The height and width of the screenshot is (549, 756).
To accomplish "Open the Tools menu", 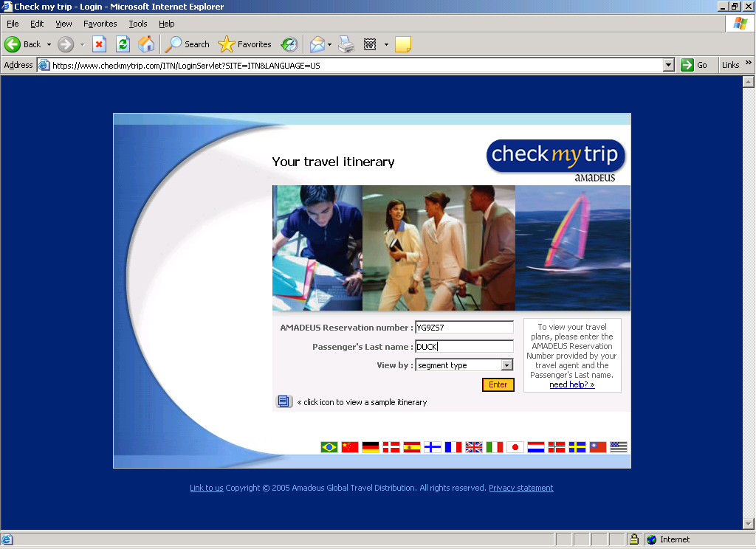I will (x=138, y=24).
